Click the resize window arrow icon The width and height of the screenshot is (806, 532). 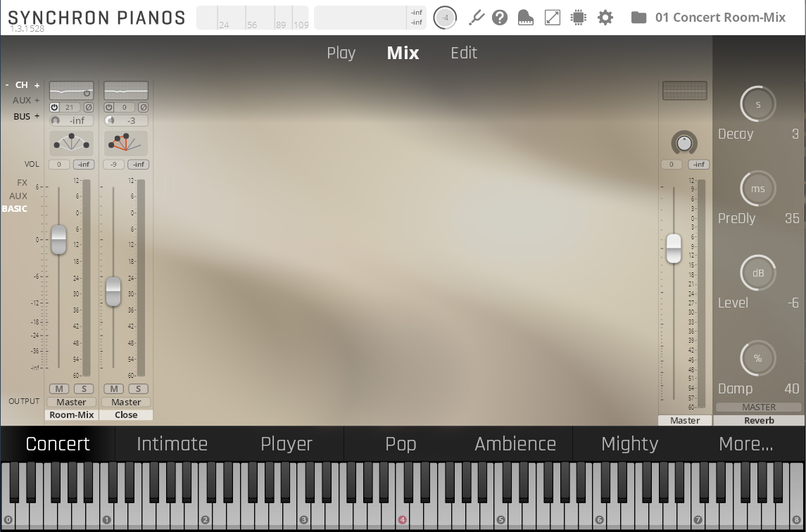(553, 17)
